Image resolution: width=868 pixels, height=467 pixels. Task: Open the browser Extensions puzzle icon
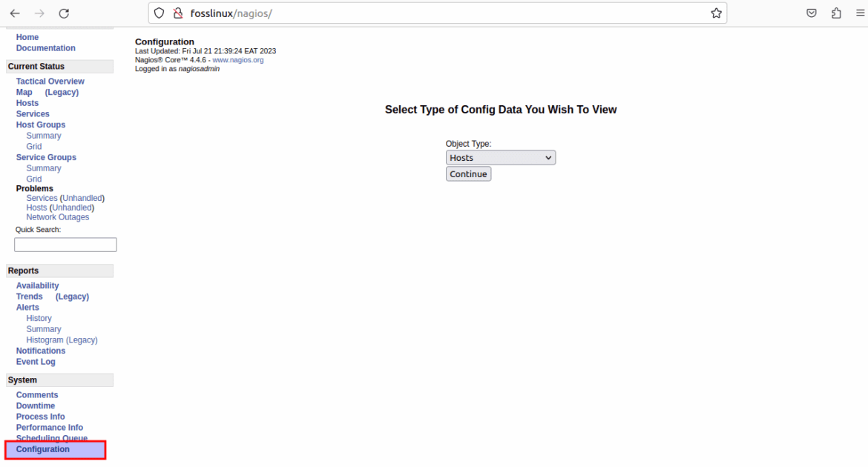(x=836, y=13)
